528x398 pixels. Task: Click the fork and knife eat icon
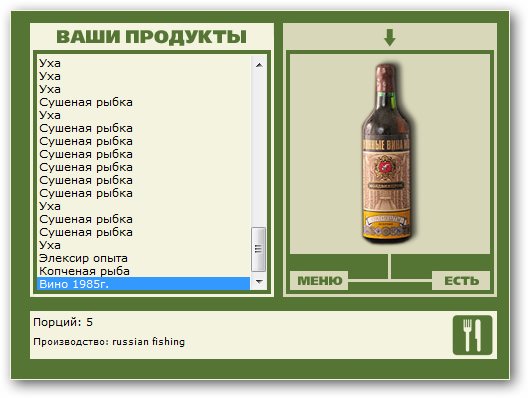point(472,335)
